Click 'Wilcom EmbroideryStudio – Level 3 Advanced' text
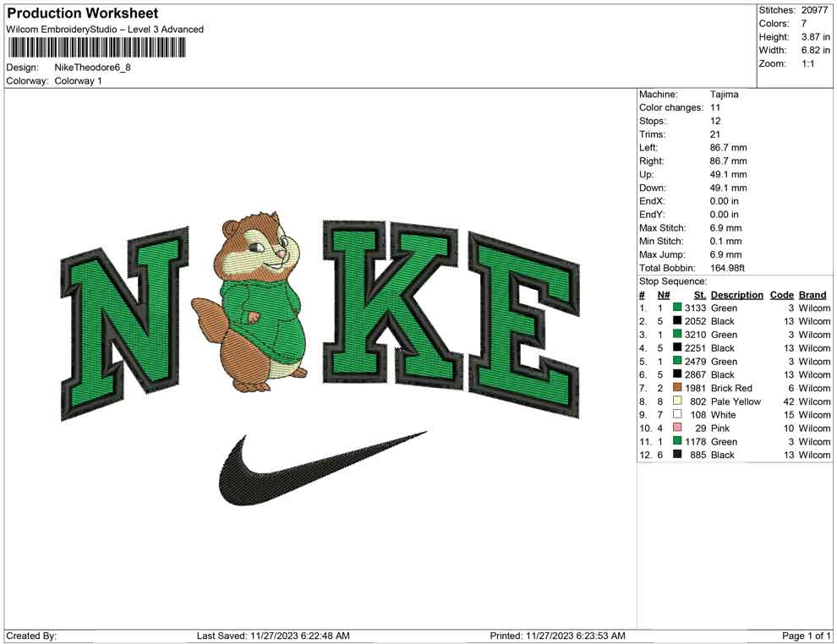 coord(105,30)
